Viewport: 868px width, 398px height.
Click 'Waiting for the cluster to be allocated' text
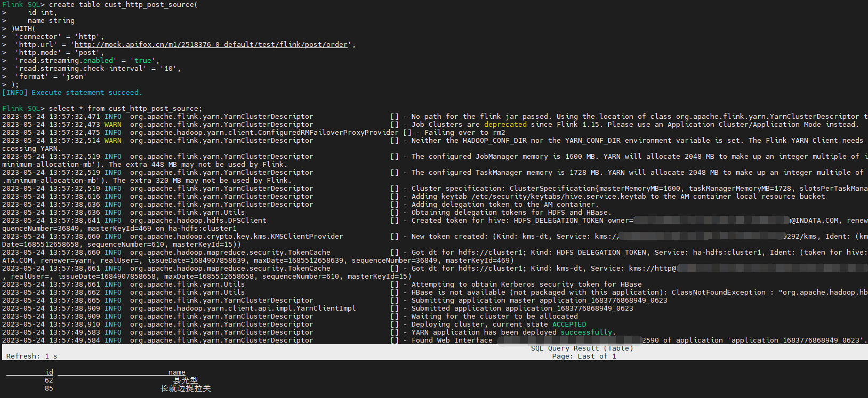coord(494,316)
